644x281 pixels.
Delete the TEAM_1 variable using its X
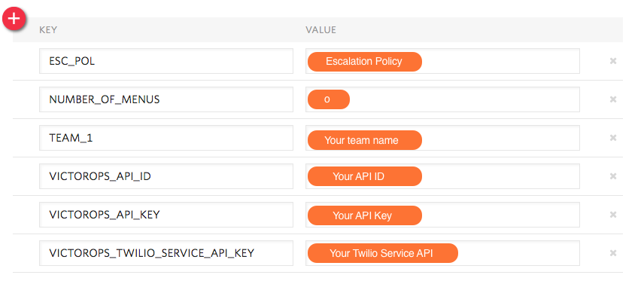[x=613, y=137]
